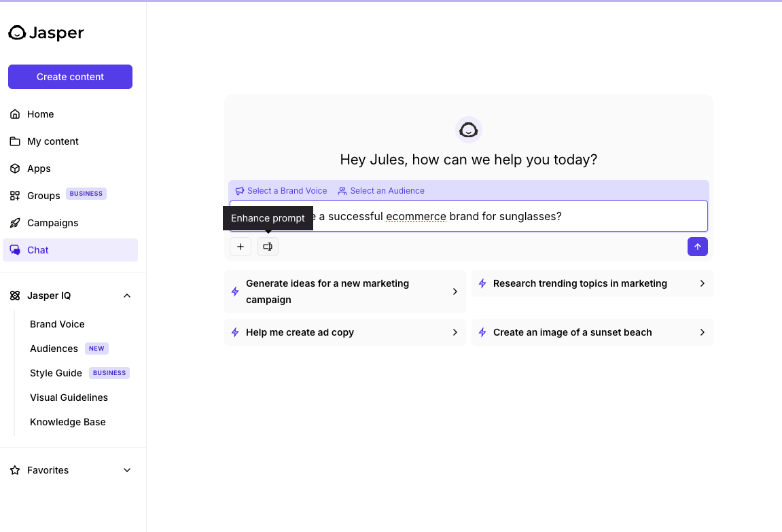782x532 pixels.
Task: Choose Help me create ad copy
Action: [345, 332]
